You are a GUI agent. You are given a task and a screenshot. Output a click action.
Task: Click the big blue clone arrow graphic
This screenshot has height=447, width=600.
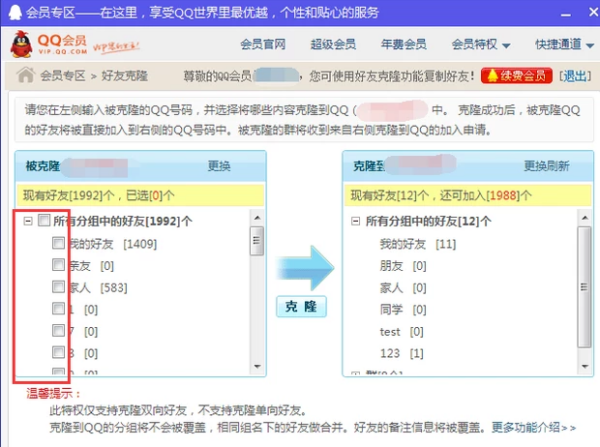305,268
